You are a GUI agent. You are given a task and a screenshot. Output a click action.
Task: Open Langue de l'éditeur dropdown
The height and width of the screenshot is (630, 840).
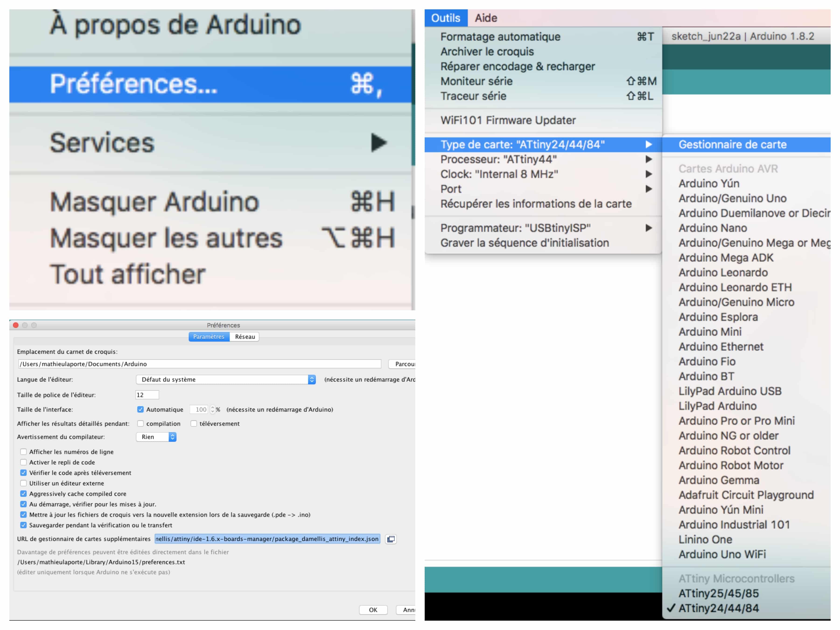[x=226, y=379]
